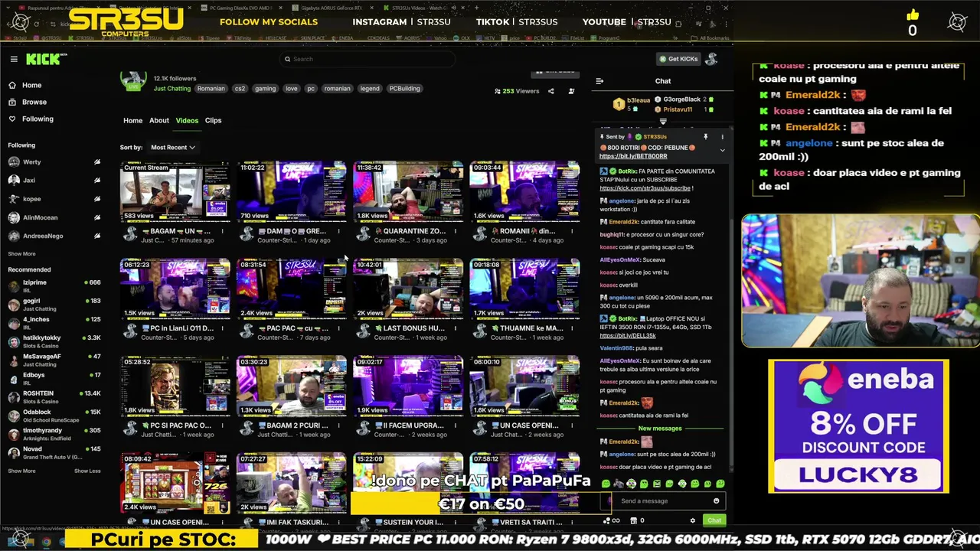Open the bit.ly/BET800RR link
The image size is (980, 551).
tap(632, 156)
